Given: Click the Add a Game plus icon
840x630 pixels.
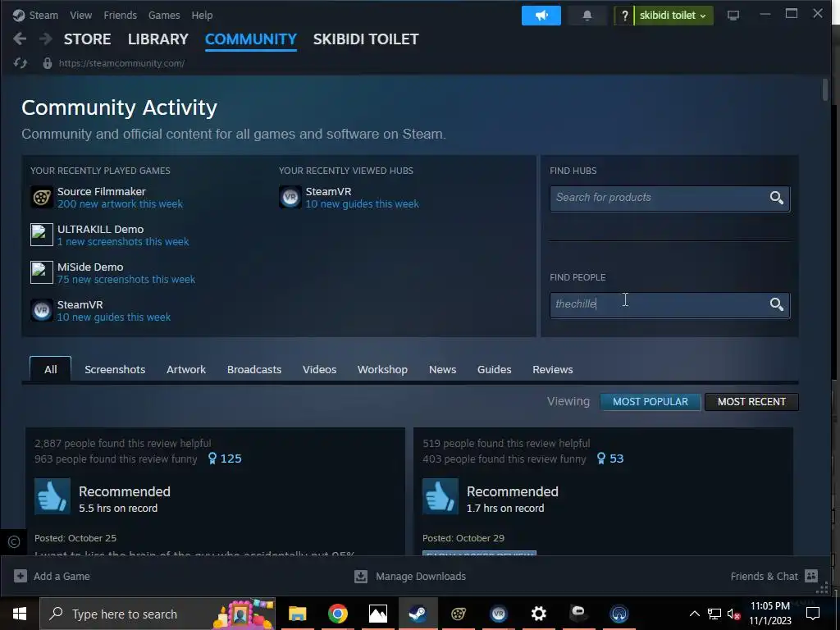Looking at the screenshot, I should pos(21,576).
